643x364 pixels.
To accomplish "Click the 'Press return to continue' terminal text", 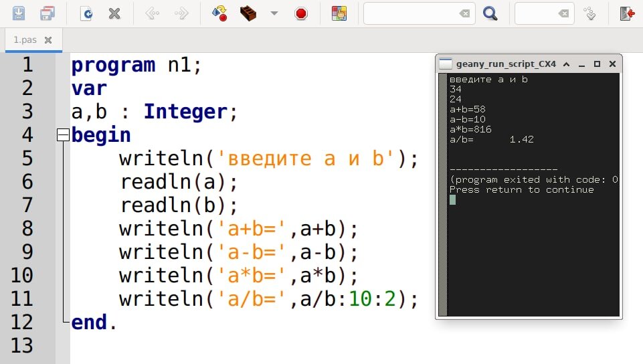I will click(x=522, y=190).
